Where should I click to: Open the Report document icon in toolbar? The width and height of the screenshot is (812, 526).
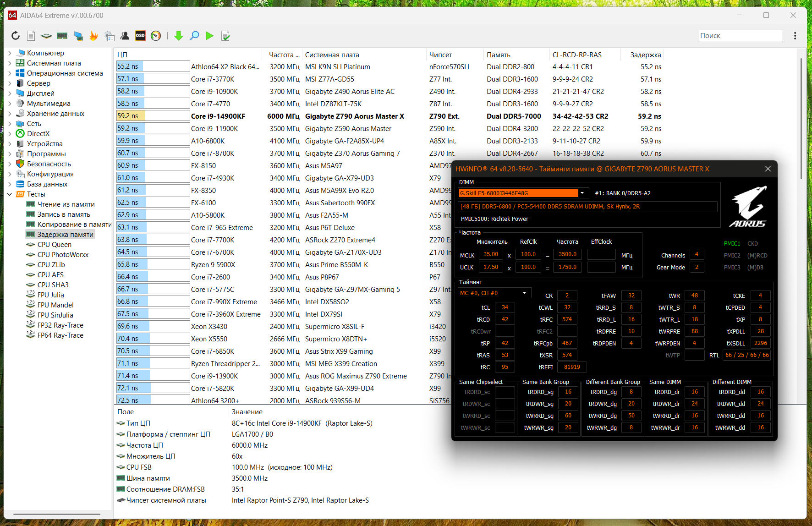coord(31,36)
